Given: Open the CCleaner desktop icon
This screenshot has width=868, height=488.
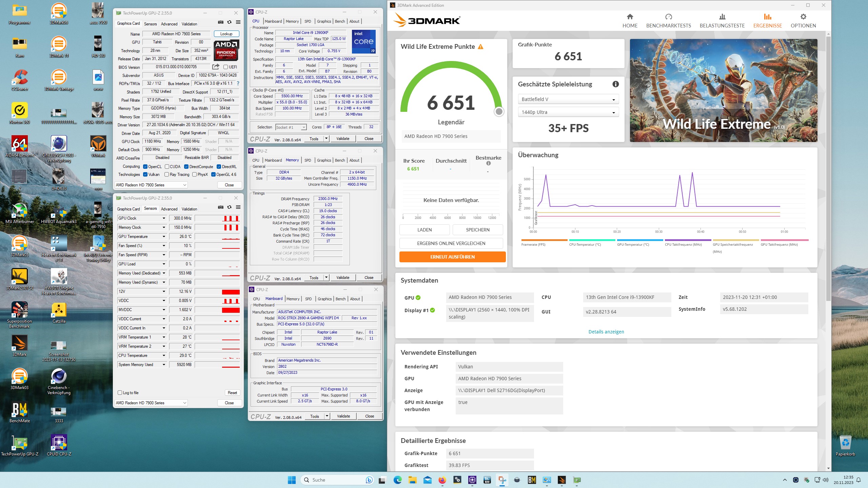Looking at the screenshot, I should pos(20,80).
